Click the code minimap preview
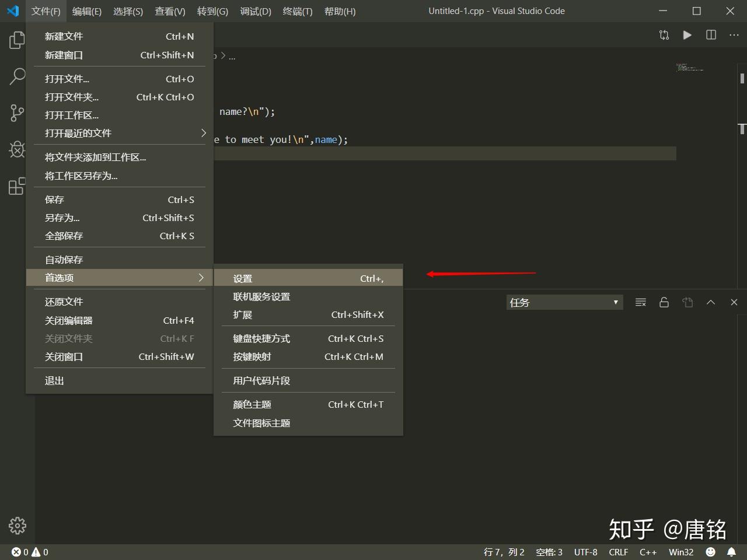The height and width of the screenshot is (560, 747). click(x=690, y=67)
